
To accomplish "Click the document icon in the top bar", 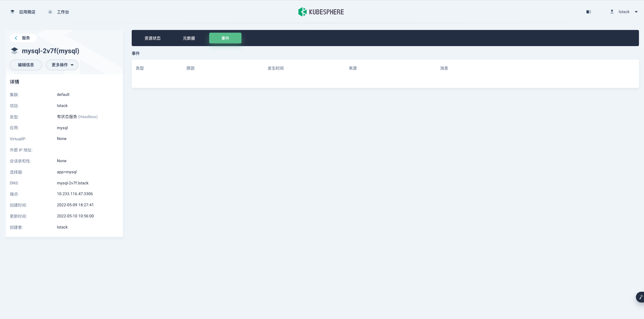I will (x=589, y=12).
